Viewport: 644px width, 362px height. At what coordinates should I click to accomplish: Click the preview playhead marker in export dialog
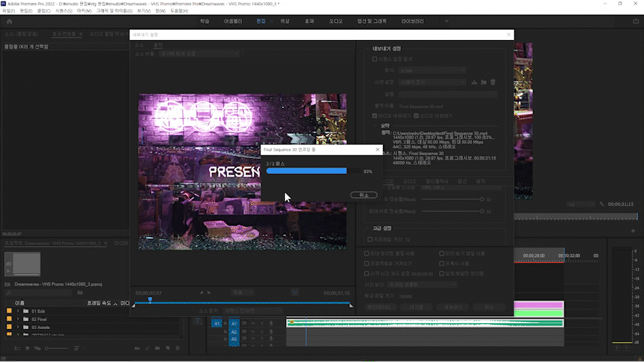click(x=150, y=300)
